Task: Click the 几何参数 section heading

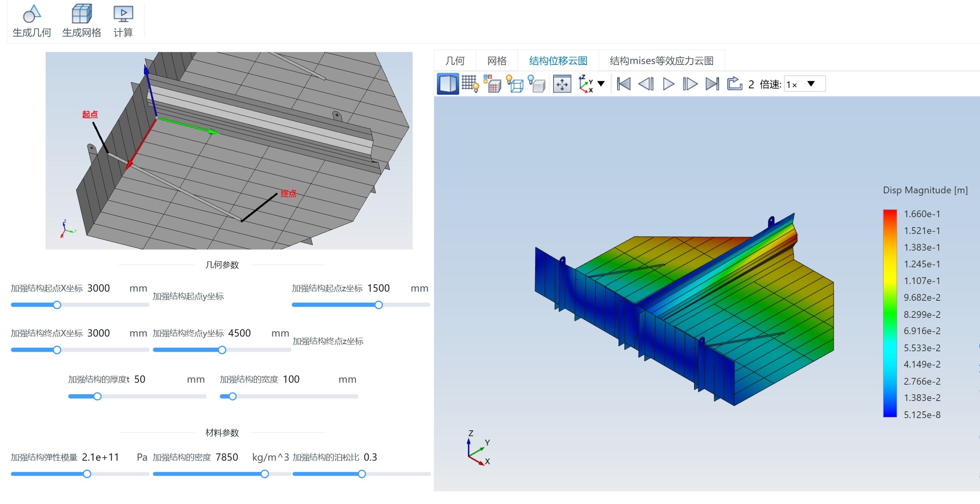Action: [222, 265]
